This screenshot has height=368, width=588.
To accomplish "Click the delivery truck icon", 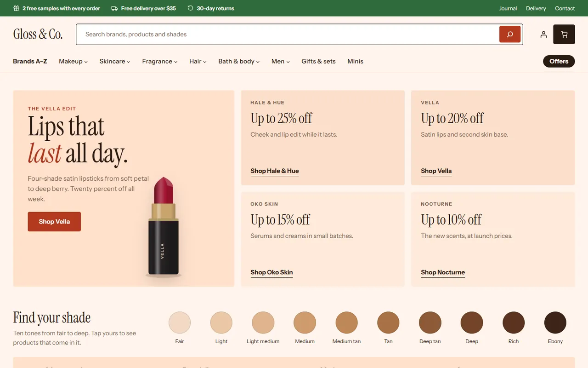I will coord(115,8).
